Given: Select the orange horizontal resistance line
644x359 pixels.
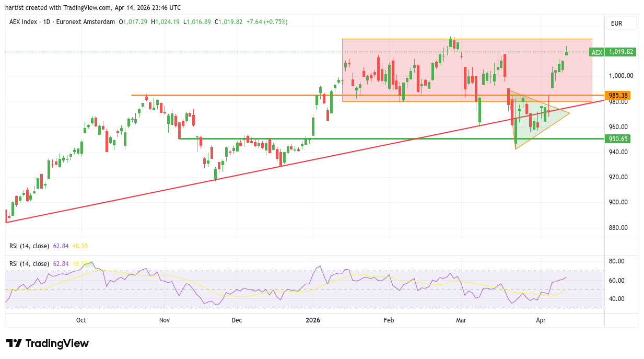Looking at the screenshot, I should 235,95.
